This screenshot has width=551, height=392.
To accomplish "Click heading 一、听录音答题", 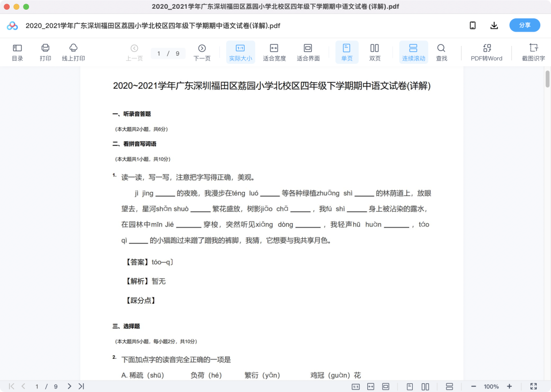I will pyautogui.click(x=132, y=114).
